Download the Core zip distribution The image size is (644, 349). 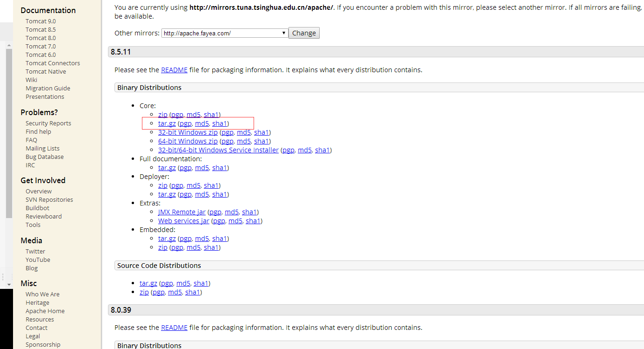[x=163, y=115]
